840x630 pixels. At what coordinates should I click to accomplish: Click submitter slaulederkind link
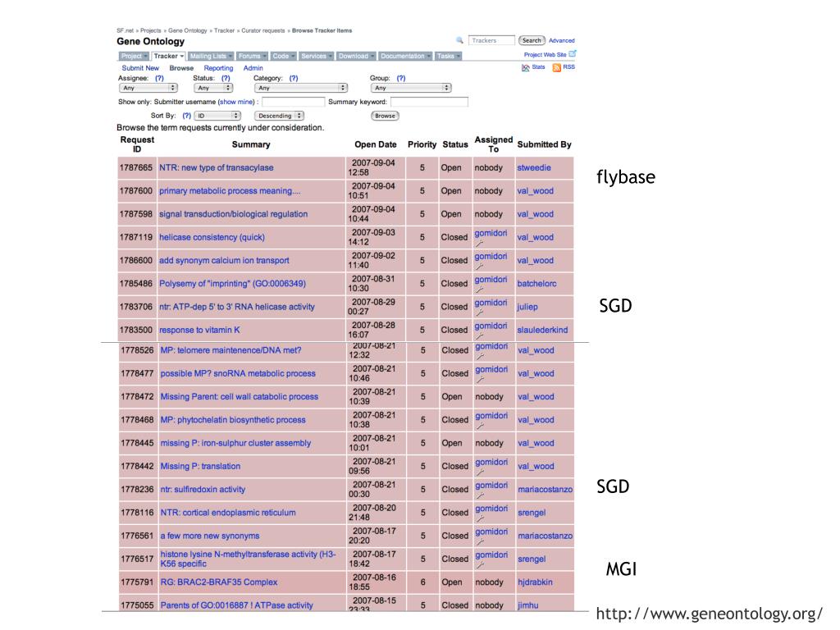(x=542, y=330)
